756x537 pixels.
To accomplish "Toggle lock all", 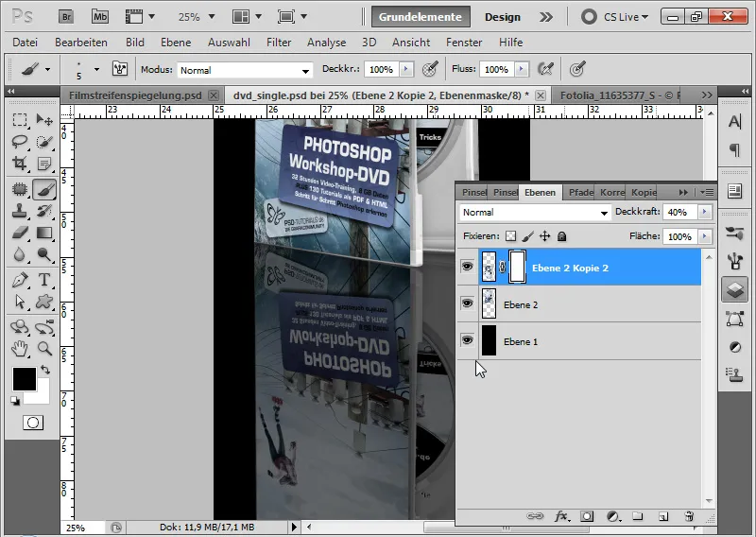I will 561,236.
